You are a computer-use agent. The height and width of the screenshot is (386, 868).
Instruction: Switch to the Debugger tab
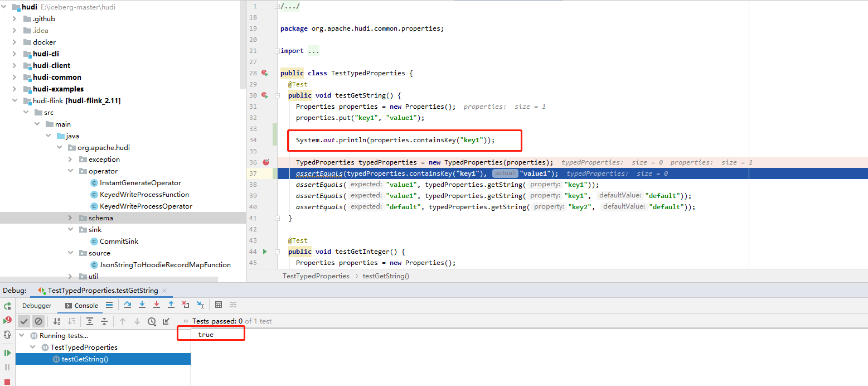point(37,306)
